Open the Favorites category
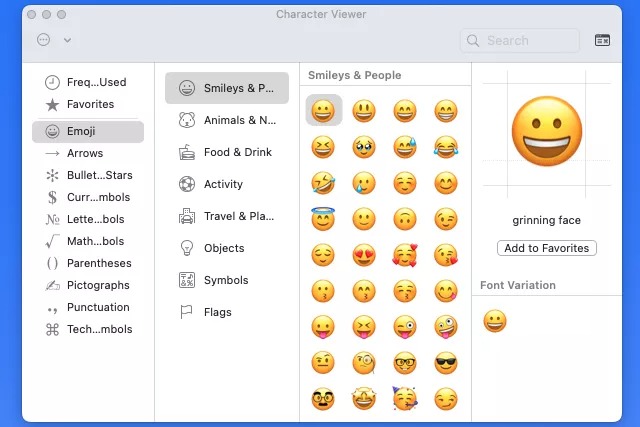This screenshot has width=640, height=427. [x=88, y=104]
